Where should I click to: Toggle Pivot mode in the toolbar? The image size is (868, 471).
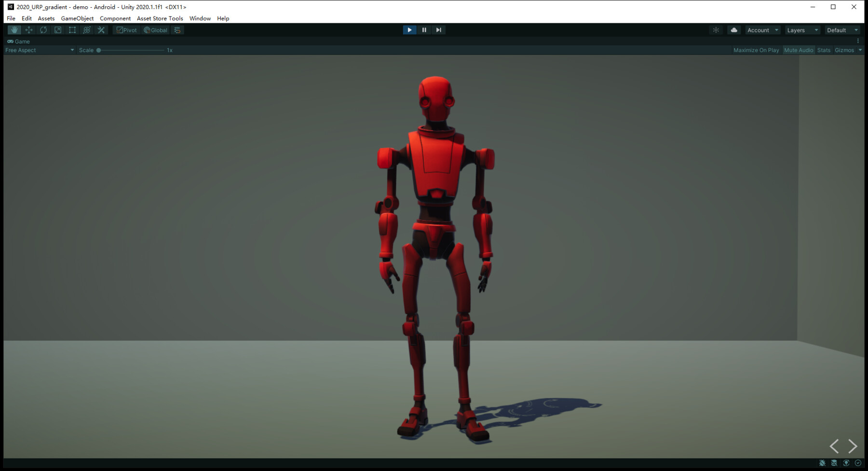(x=126, y=29)
